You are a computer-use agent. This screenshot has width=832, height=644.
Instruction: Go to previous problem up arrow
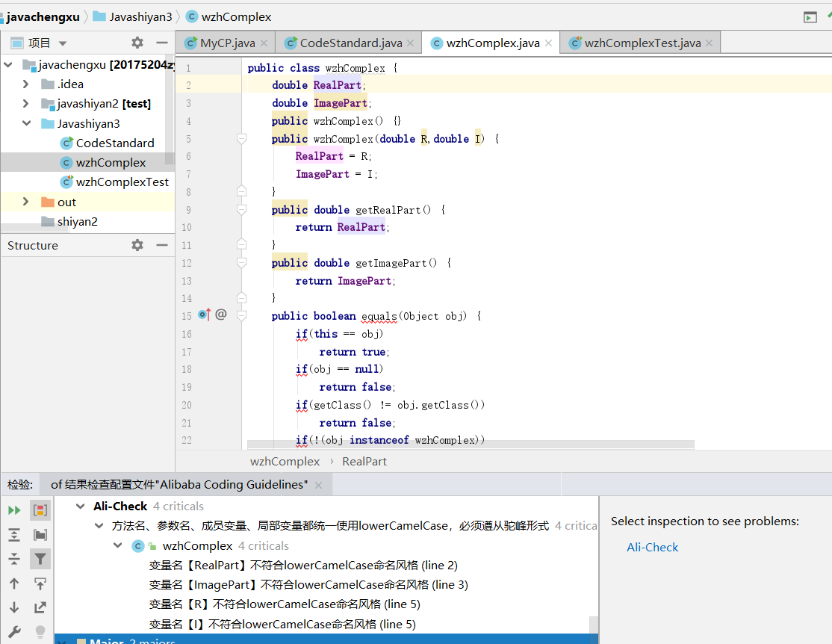point(14,583)
